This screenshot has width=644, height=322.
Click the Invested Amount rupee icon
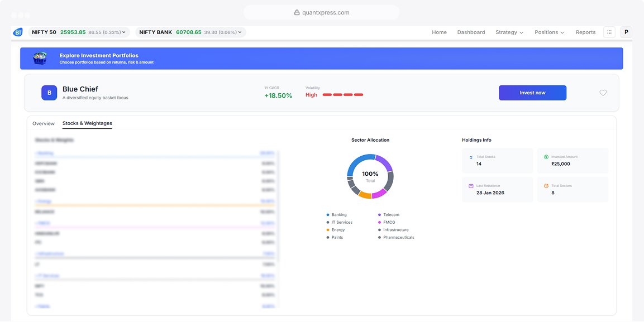click(x=546, y=157)
